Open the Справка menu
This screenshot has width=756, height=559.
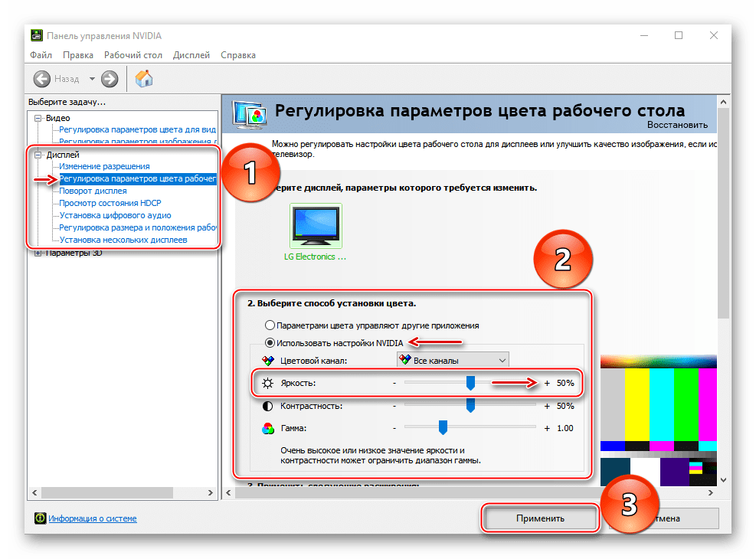pyautogui.click(x=238, y=55)
